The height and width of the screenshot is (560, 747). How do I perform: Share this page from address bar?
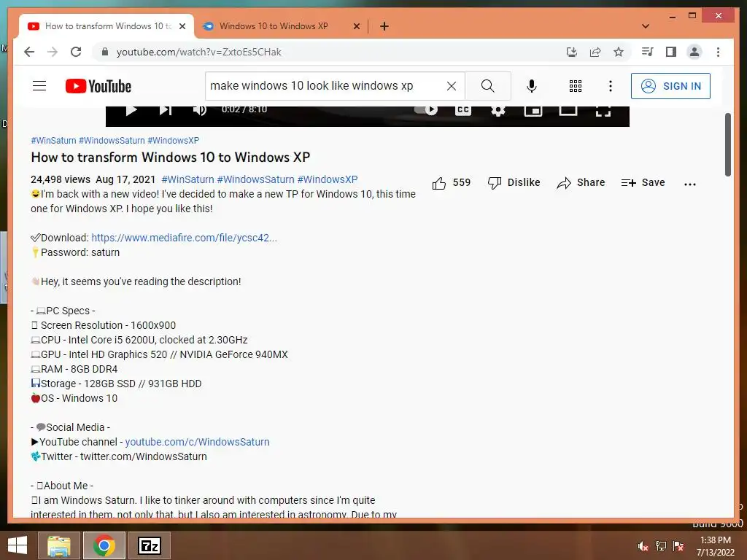click(595, 52)
